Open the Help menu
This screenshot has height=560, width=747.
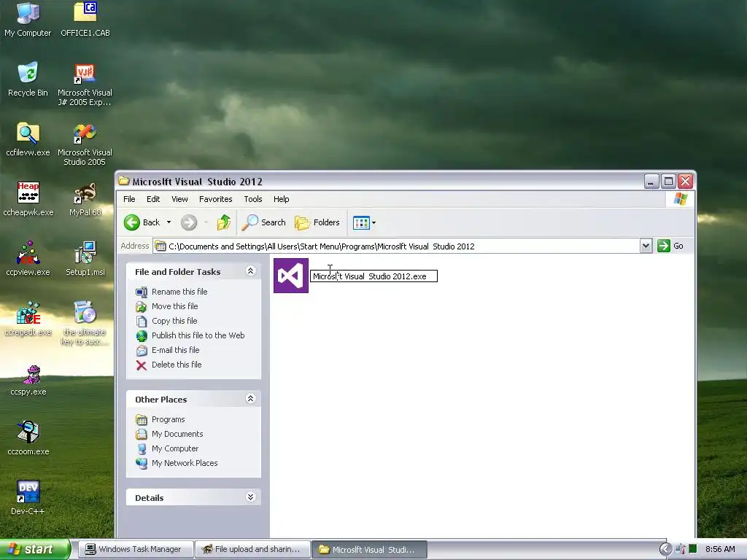point(281,199)
